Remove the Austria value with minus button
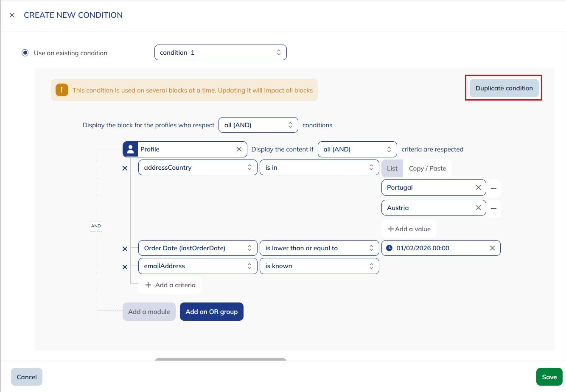The image size is (566, 392). (493, 209)
